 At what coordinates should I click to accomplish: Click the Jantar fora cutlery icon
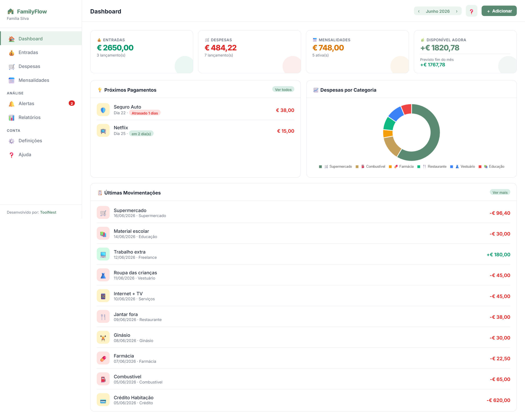click(103, 317)
